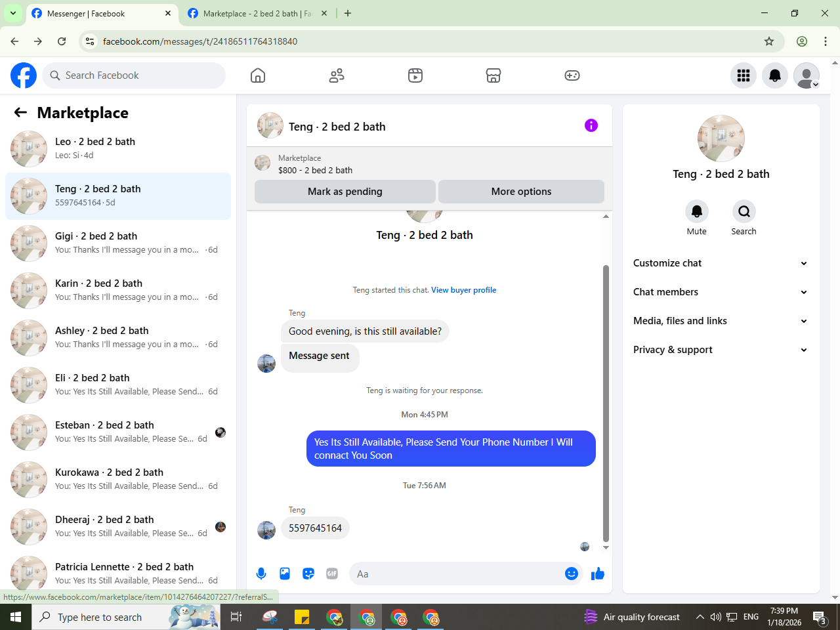Open Task View on the taskbar
Image resolution: width=840 pixels, height=630 pixels.
[236, 617]
